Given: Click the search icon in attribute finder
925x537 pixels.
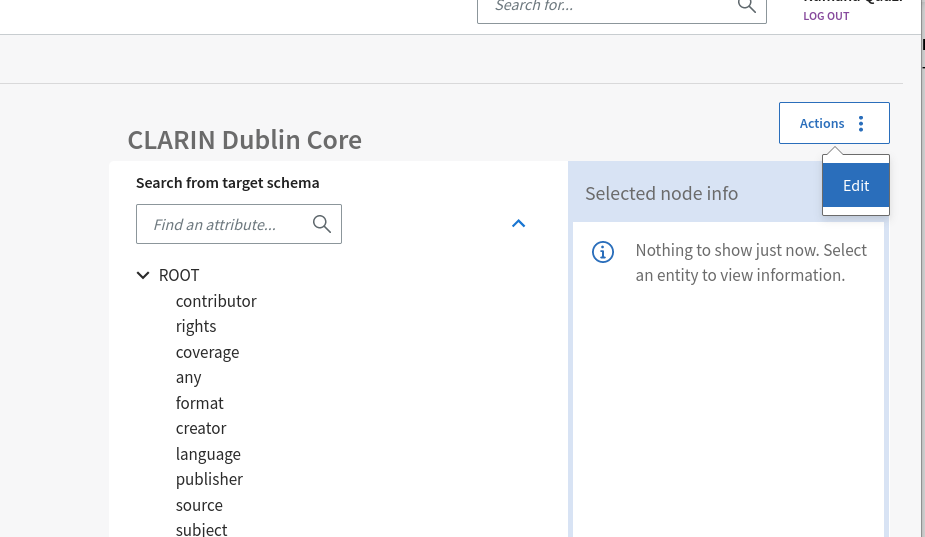Looking at the screenshot, I should 322,224.
